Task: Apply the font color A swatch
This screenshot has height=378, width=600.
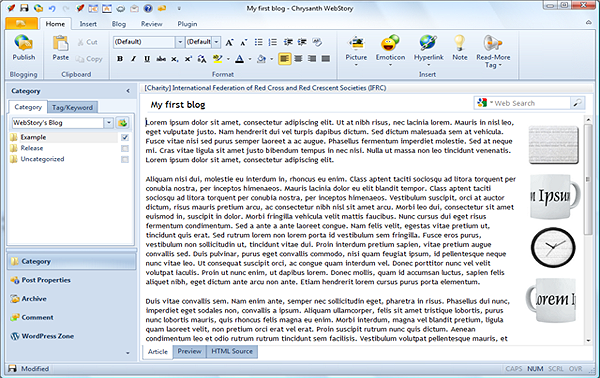Action: 240,59
